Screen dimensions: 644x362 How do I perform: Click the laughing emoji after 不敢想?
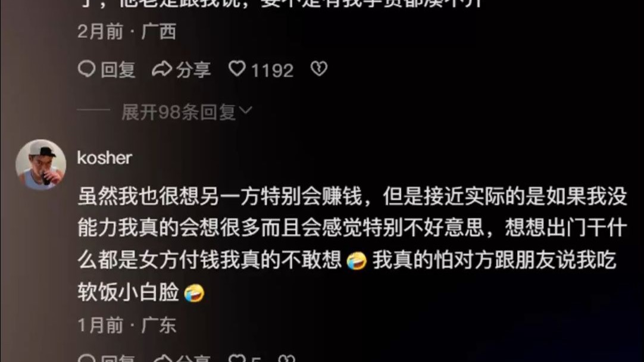coord(357,261)
